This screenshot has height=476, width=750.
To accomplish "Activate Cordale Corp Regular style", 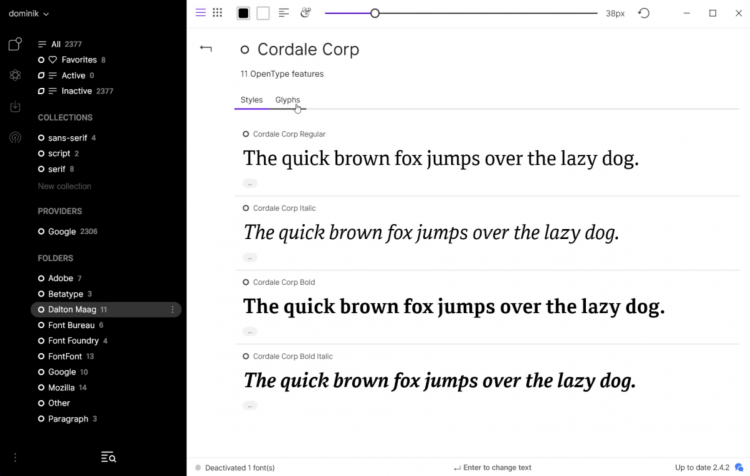I will pos(246,134).
